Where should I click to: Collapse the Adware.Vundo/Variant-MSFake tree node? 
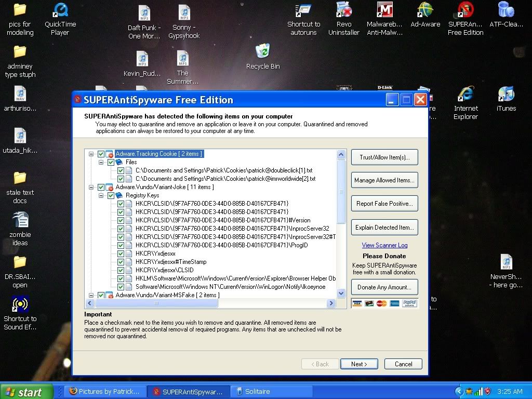tap(91, 295)
